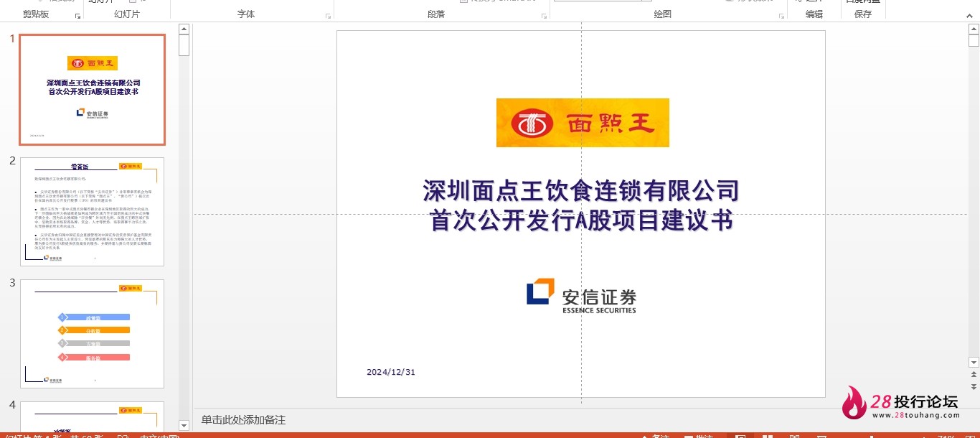The width and height of the screenshot is (980, 438).
Task: Open the 绘图 group dialog launcher
Action: (781, 16)
